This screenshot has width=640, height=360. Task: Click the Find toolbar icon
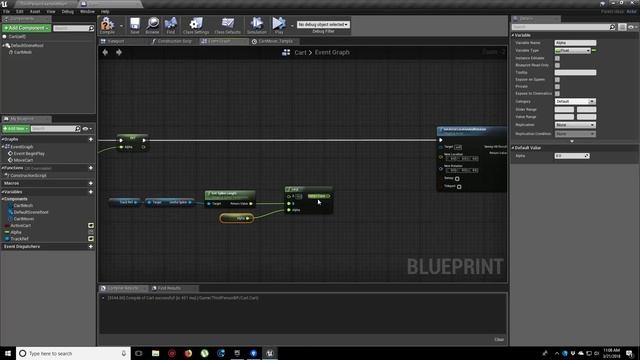[171, 25]
